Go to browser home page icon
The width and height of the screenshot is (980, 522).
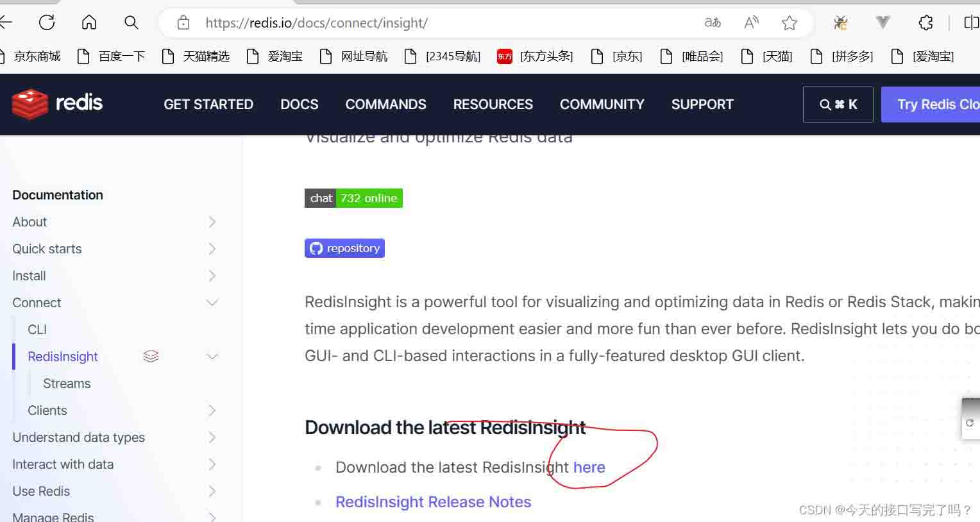(x=89, y=23)
